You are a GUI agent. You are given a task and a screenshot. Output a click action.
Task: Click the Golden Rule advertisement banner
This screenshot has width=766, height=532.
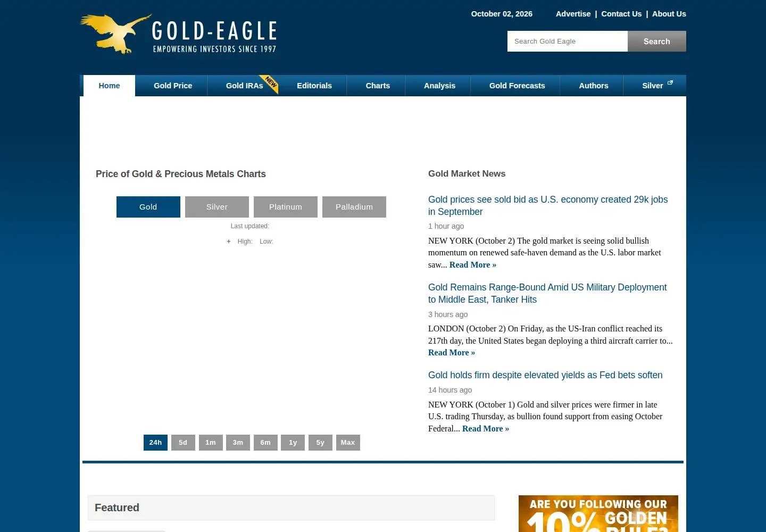tap(598, 514)
